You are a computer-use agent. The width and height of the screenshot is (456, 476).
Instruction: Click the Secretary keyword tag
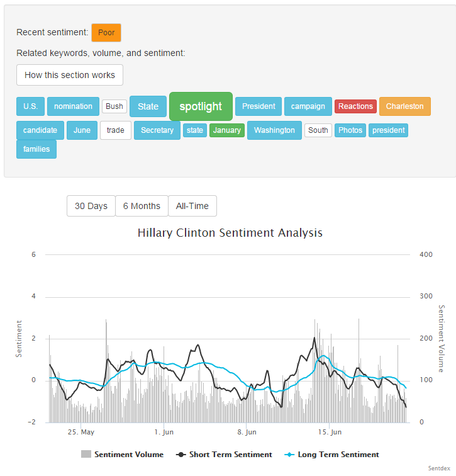pos(157,130)
